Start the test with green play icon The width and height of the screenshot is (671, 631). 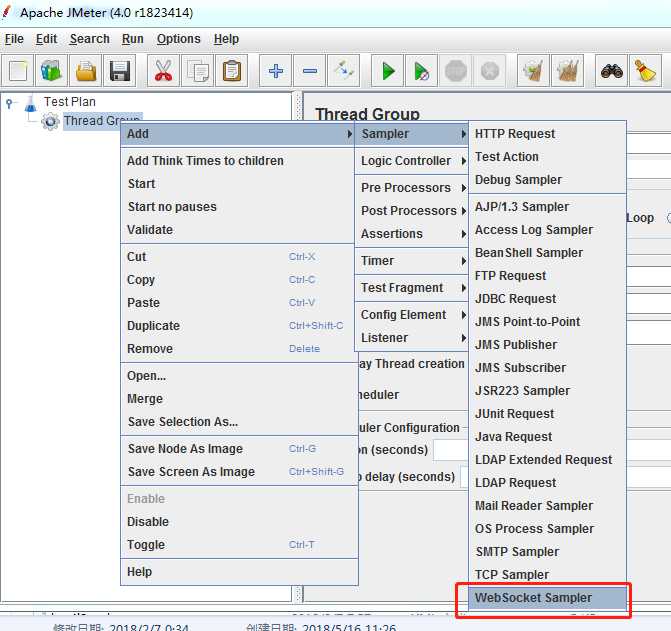pyautogui.click(x=388, y=71)
